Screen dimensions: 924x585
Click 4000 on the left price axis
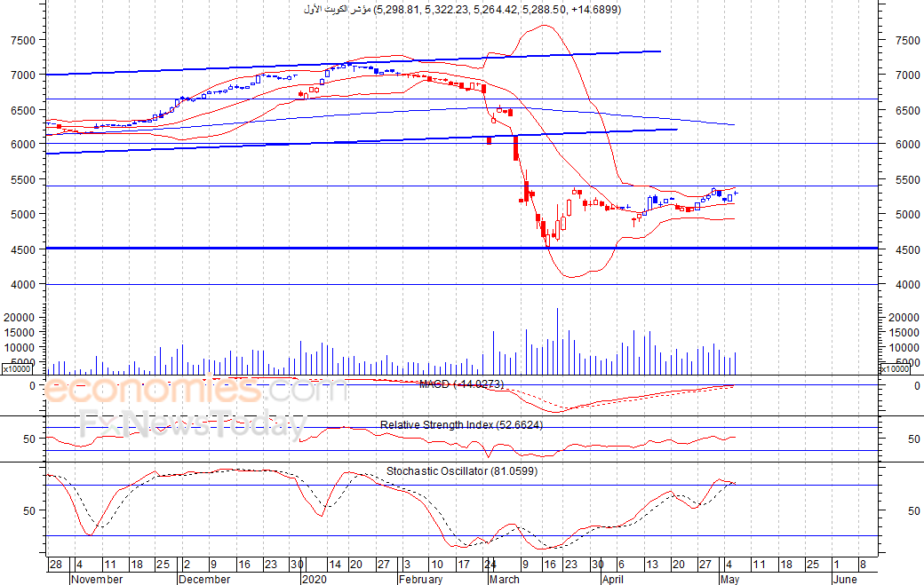click(x=23, y=284)
